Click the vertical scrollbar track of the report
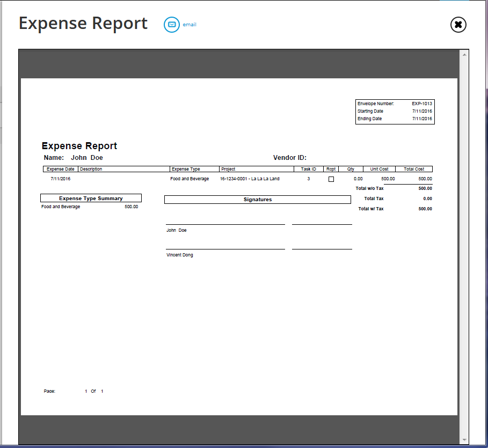488x448 pixels. click(464, 241)
